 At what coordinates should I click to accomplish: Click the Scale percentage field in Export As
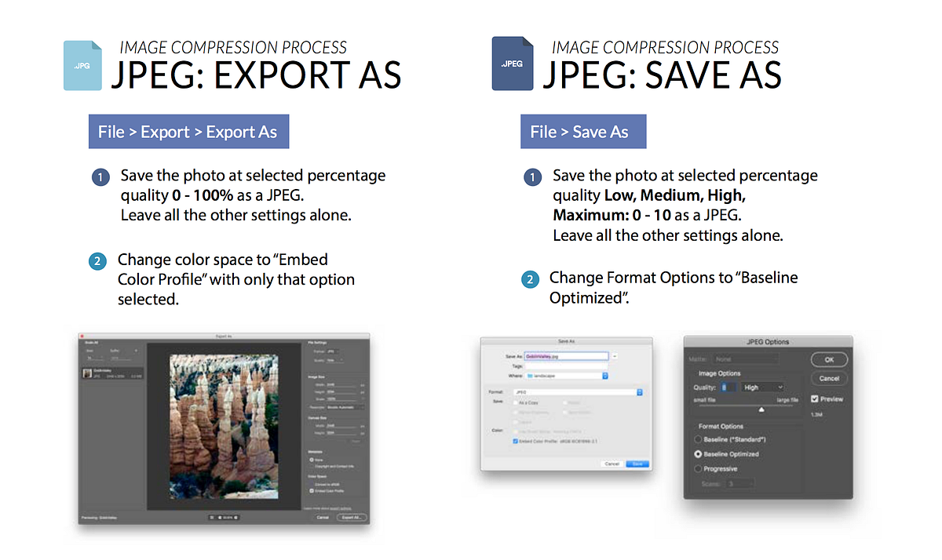click(341, 399)
